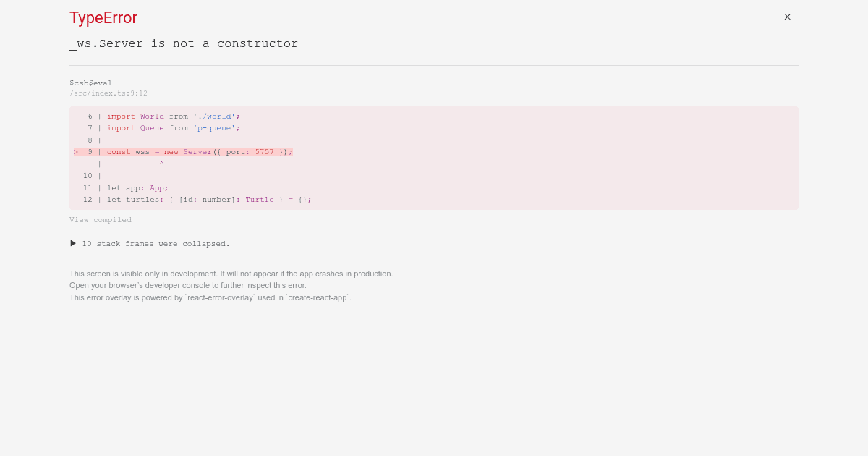This screenshot has width=868, height=456.
Task: Click the Server token on line 9
Action: (197, 151)
